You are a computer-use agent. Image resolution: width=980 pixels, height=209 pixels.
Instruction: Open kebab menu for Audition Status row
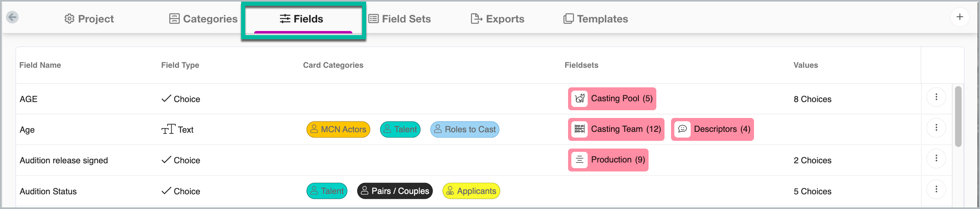click(x=936, y=189)
